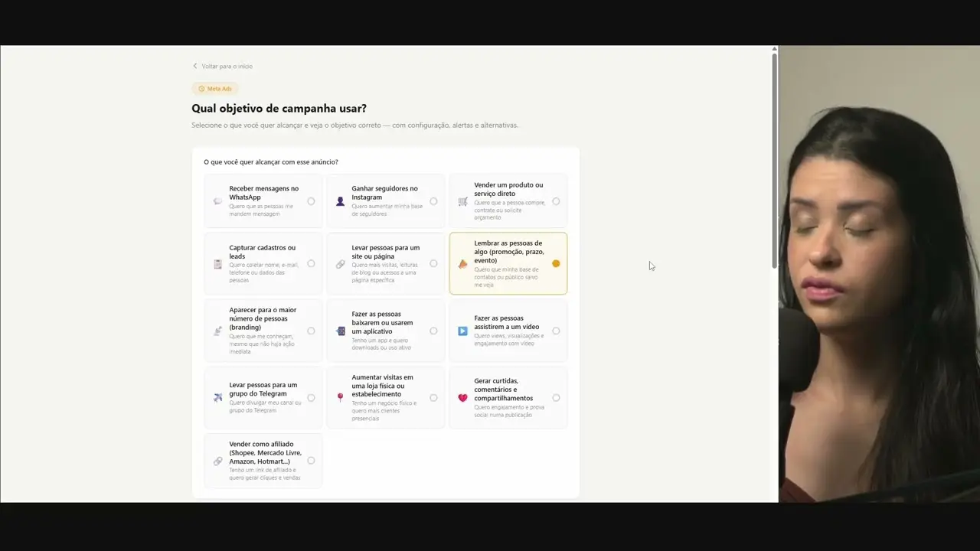Image resolution: width=980 pixels, height=551 pixels.
Task: Select 'Gerar curtidas, comentários' radio button
Action: point(556,397)
